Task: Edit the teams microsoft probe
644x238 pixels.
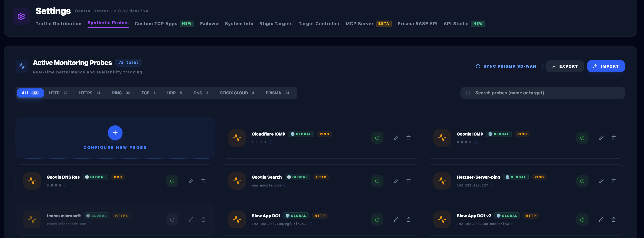Action: (191, 220)
